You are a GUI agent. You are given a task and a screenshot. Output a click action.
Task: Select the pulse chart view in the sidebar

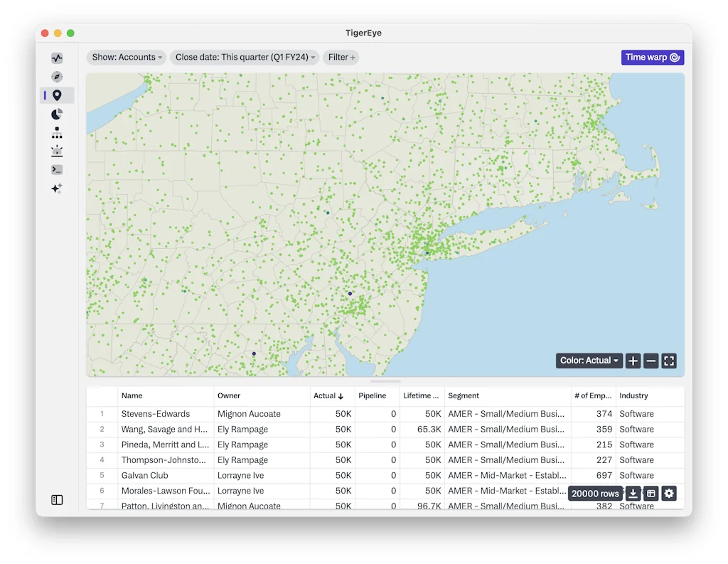(x=57, y=58)
